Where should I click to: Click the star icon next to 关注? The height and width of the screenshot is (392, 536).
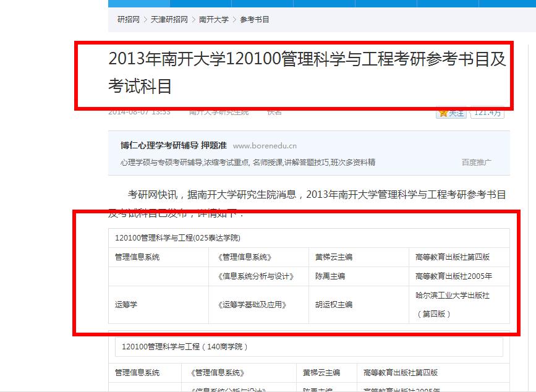[445, 113]
